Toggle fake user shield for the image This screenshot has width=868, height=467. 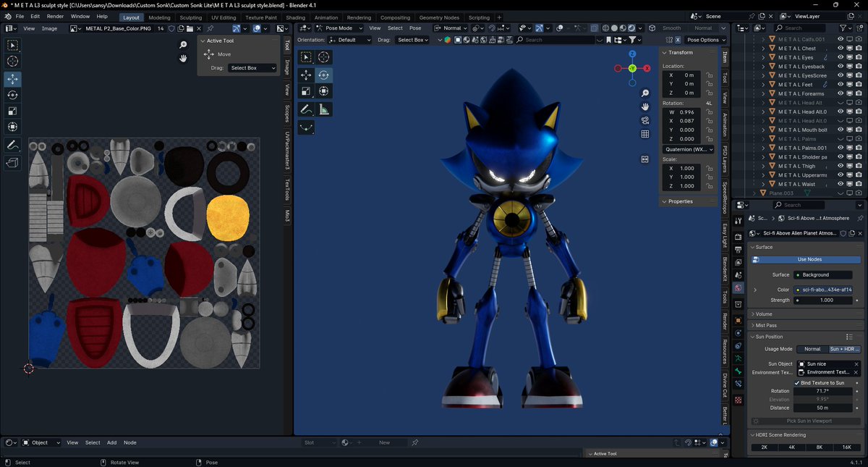[171, 28]
